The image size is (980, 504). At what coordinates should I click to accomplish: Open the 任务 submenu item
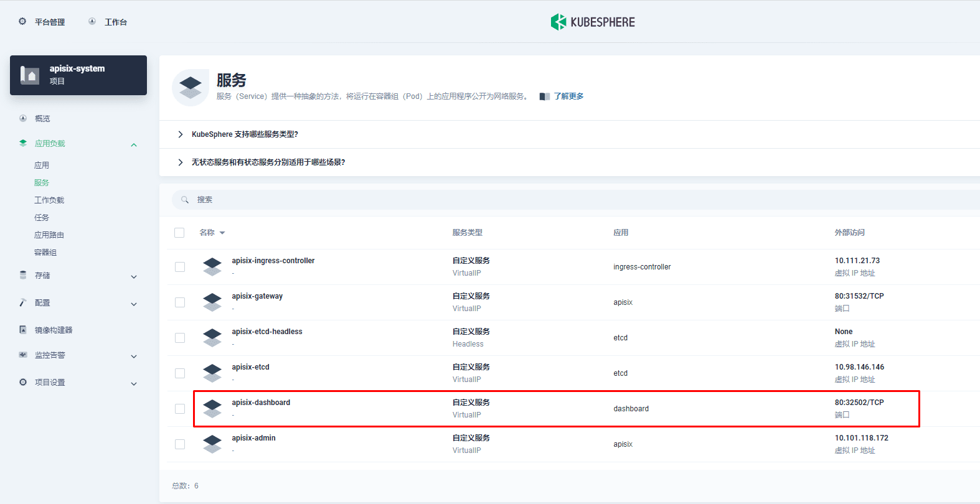(42, 218)
